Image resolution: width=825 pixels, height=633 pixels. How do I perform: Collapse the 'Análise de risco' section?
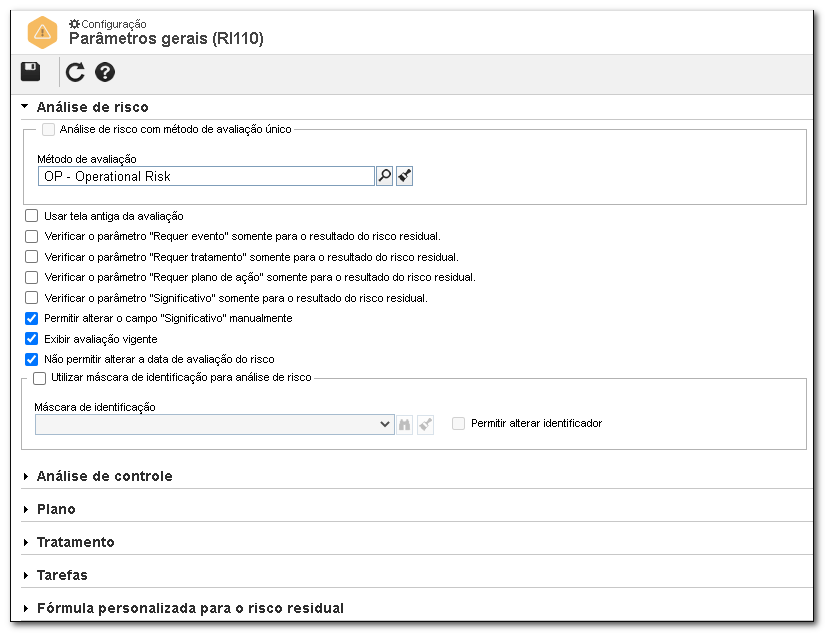[x=25, y=107]
